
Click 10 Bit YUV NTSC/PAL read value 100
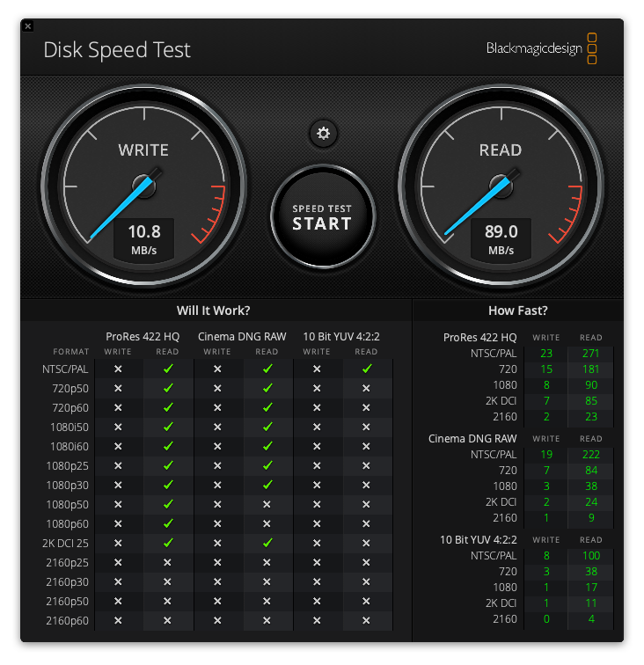pyautogui.click(x=591, y=556)
